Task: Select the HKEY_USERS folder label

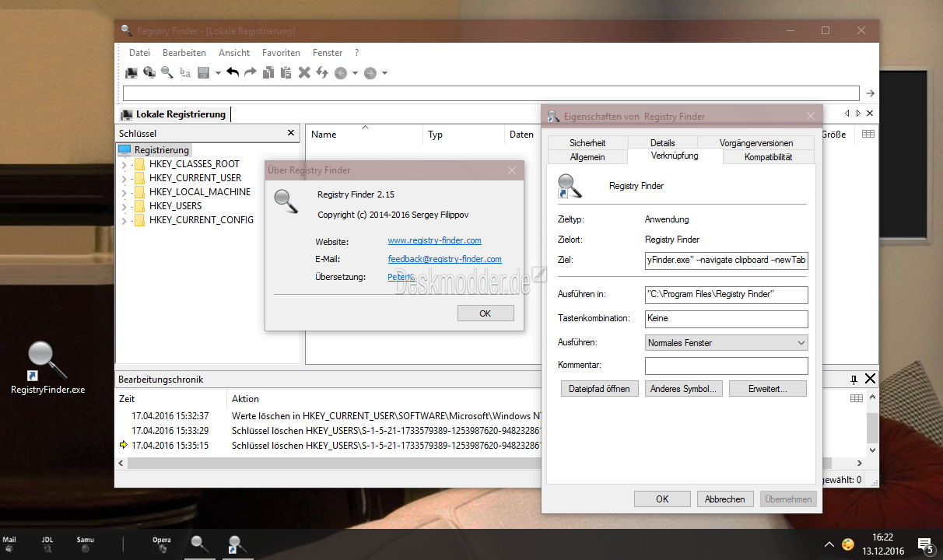Action: pyautogui.click(x=175, y=206)
